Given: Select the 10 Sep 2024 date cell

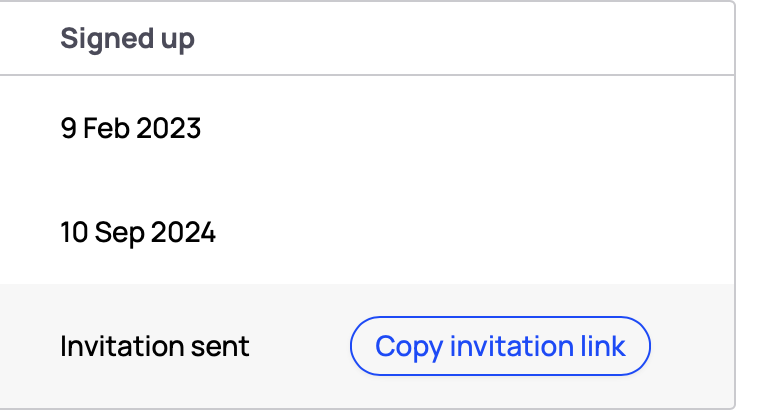Looking at the screenshot, I should click(138, 234).
